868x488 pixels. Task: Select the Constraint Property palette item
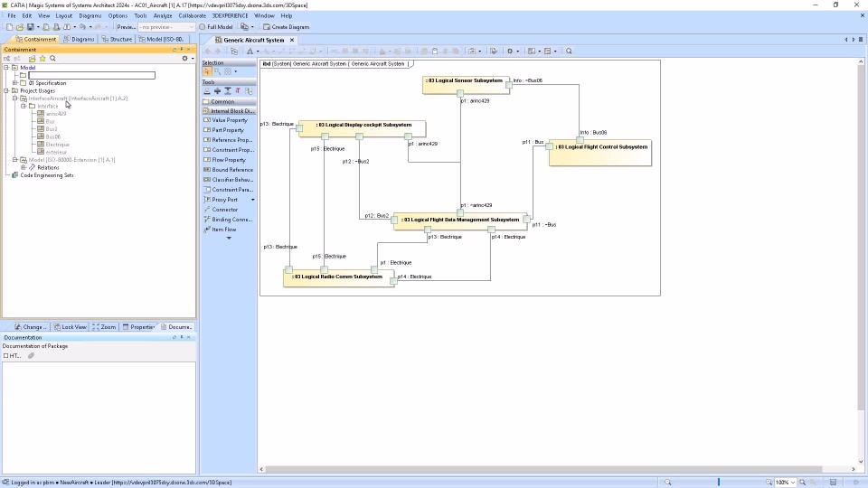pyautogui.click(x=228, y=150)
